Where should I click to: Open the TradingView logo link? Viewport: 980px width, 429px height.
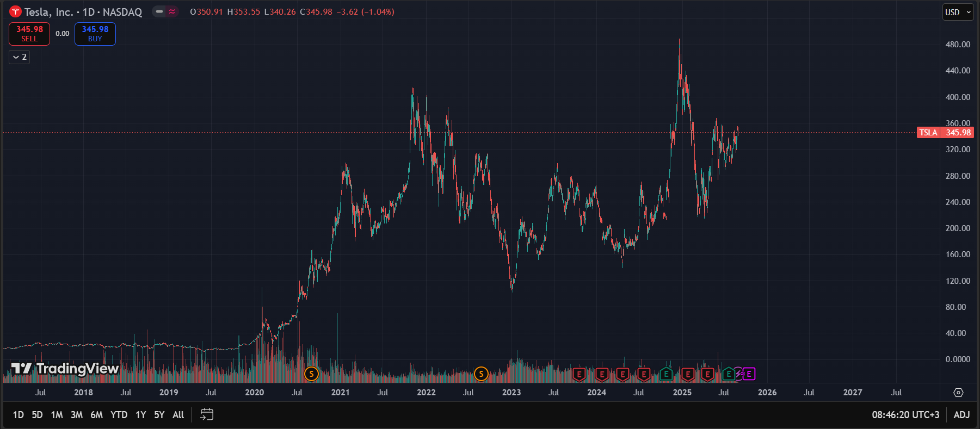coord(65,369)
